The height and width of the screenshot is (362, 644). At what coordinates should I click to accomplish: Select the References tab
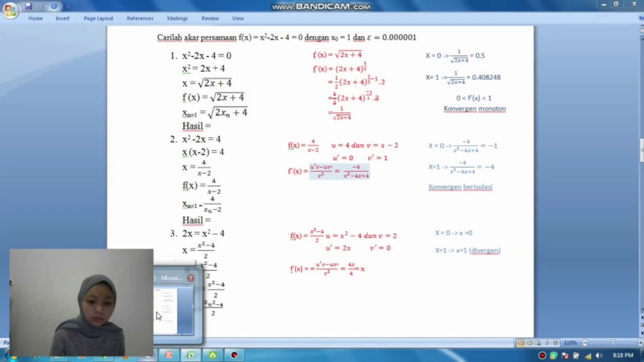point(140,18)
